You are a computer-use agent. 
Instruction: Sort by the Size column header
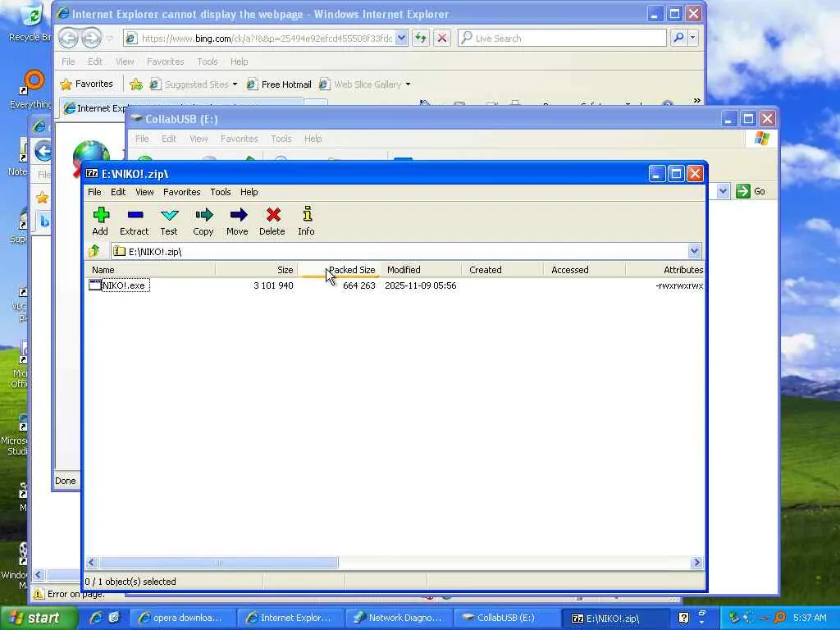tap(256, 269)
